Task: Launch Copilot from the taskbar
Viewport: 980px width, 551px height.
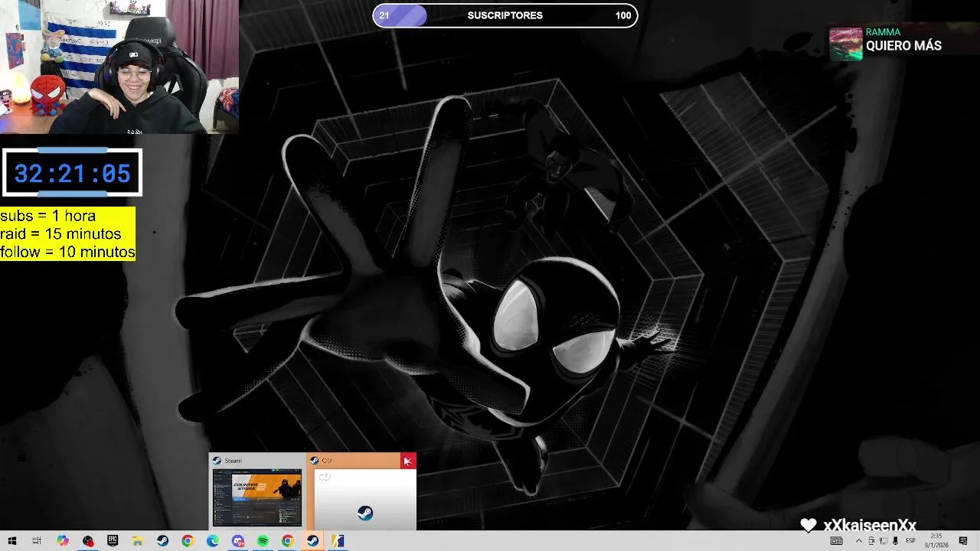Action: coord(63,541)
